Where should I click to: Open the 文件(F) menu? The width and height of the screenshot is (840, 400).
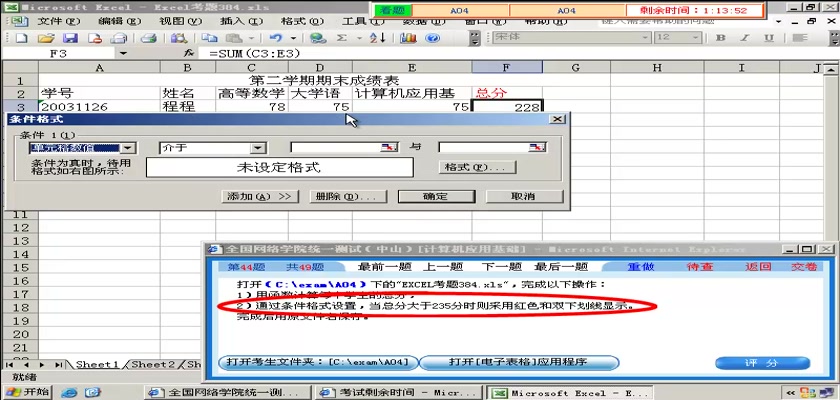58,22
